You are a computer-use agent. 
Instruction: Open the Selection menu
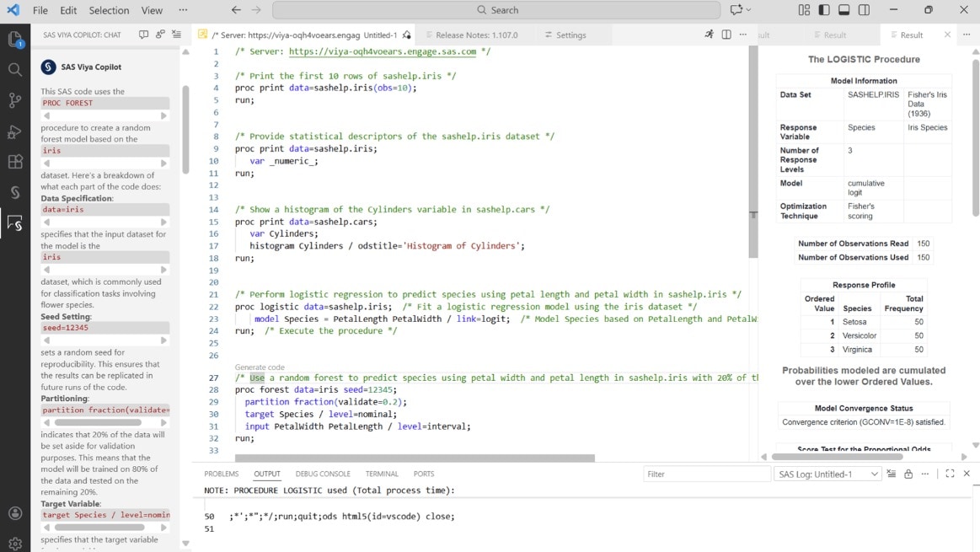(x=107, y=10)
